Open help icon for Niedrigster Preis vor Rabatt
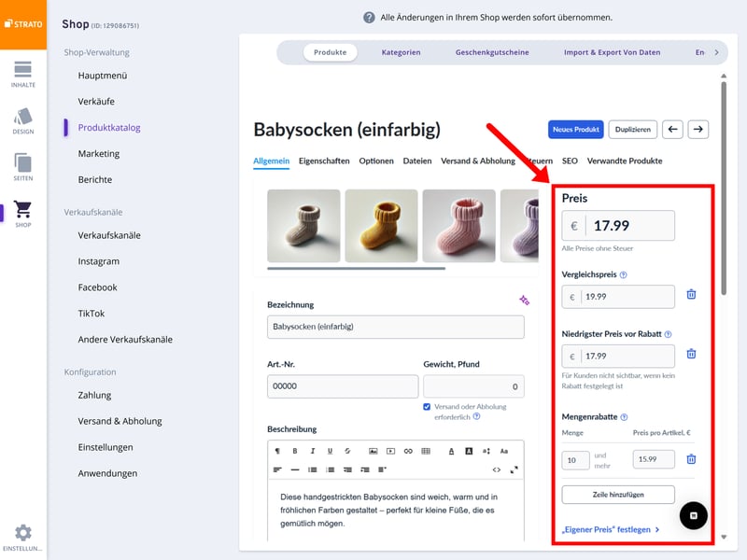The height and width of the screenshot is (560, 747). pyautogui.click(x=668, y=334)
